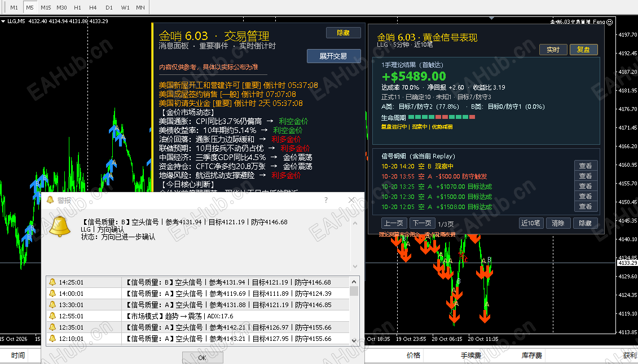Click the 手续费 column header

(471, 356)
